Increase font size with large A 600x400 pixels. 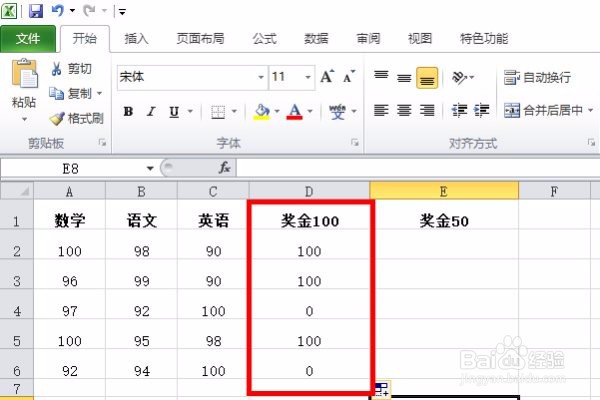(327, 77)
